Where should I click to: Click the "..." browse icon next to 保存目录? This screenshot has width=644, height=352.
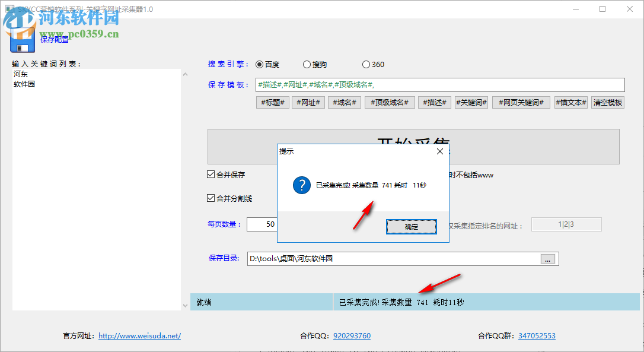click(x=547, y=259)
